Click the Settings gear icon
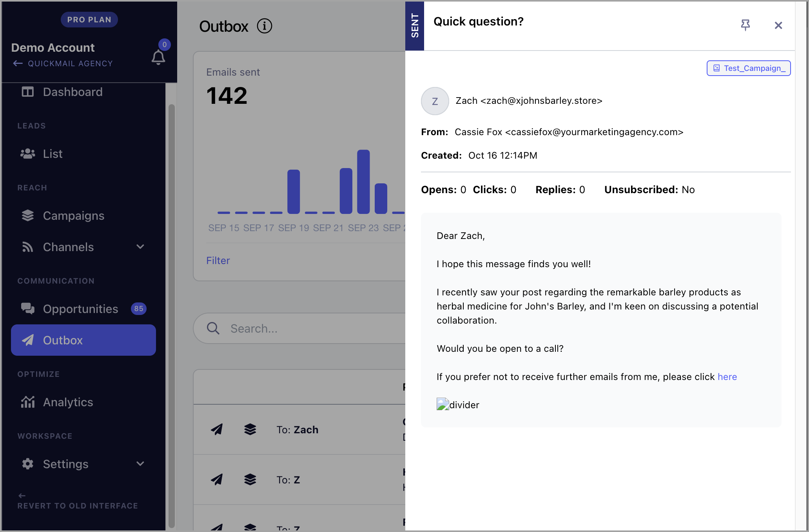This screenshot has height=532, width=809. [x=27, y=464]
